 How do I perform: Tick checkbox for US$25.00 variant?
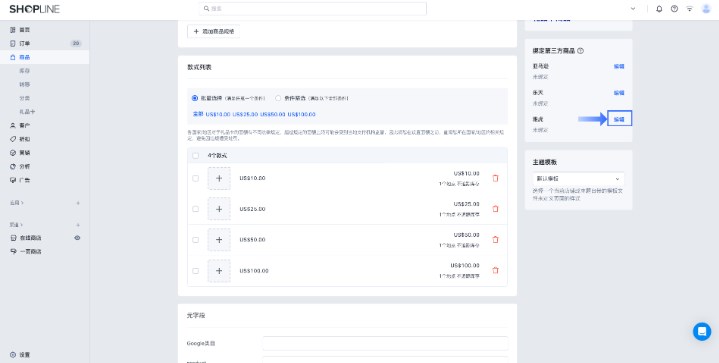[x=196, y=209]
